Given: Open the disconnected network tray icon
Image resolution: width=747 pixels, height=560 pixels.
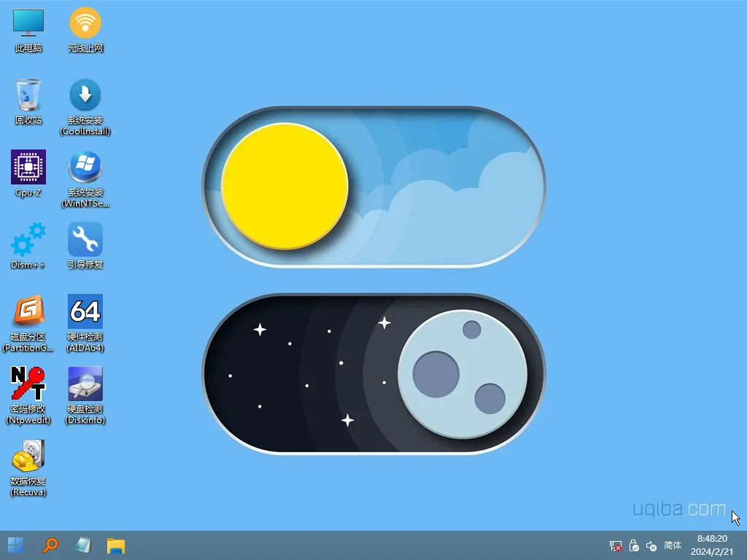Looking at the screenshot, I should pos(616,545).
